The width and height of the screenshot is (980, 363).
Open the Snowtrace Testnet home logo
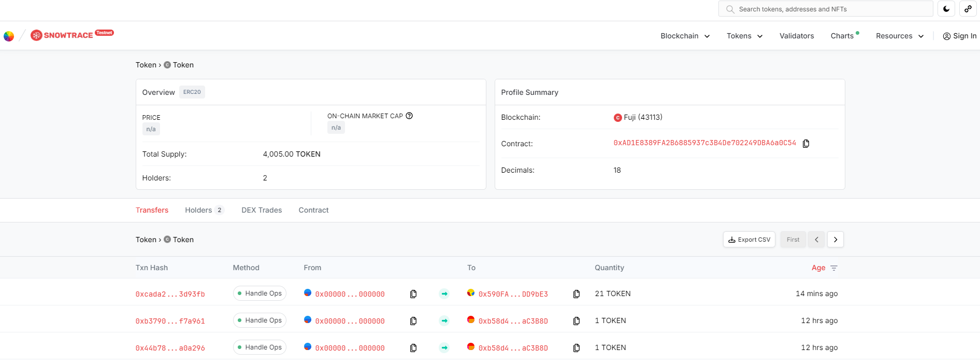72,35
